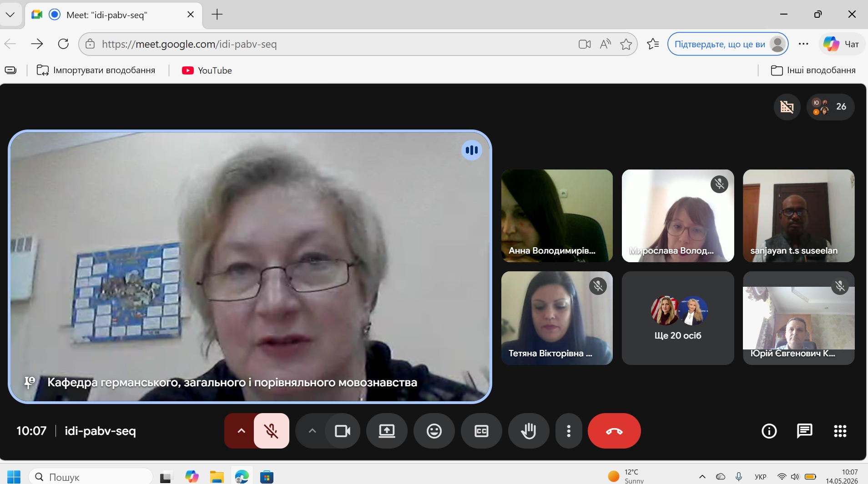
Task: Expand audio settings chevron beside microphone
Action: 241,431
